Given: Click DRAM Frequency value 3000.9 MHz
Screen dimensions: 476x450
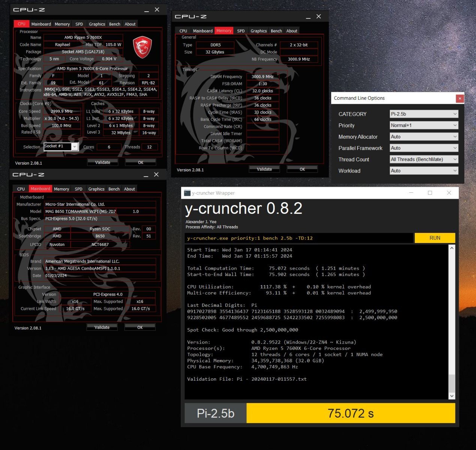Looking at the screenshot, I should pos(263,76).
